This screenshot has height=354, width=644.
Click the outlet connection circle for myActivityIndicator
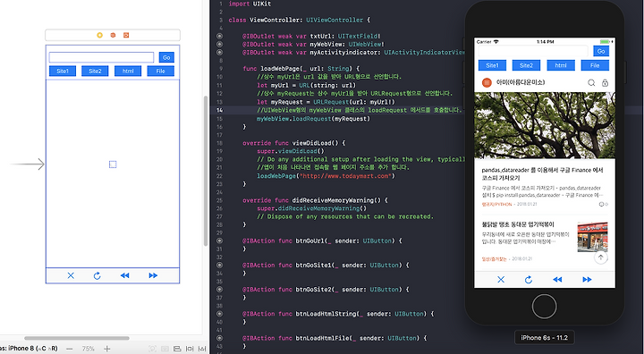click(x=220, y=52)
